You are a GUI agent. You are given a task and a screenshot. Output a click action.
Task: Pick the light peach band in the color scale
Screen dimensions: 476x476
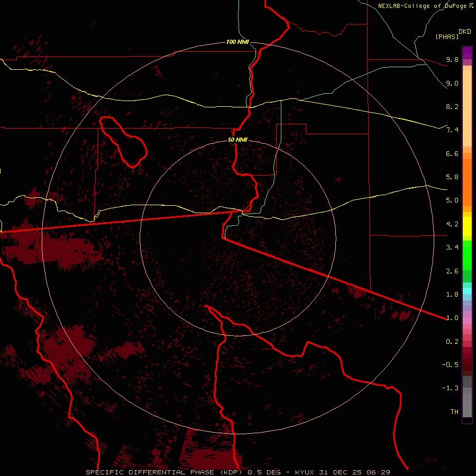[467, 108]
